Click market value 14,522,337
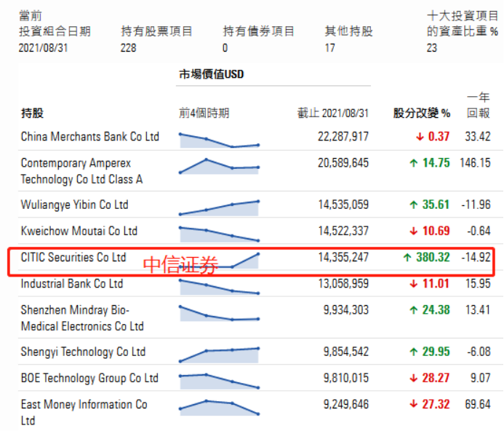504x431 pixels. (343, 231)
